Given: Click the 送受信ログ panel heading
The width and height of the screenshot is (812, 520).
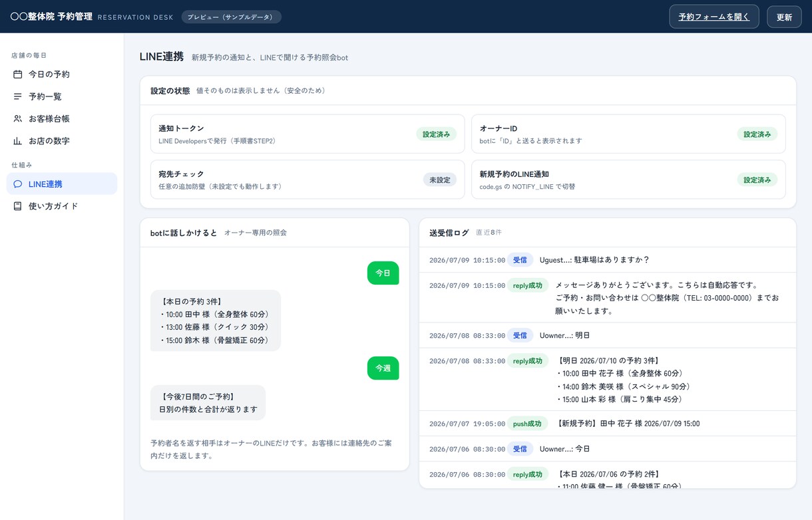Looking at the screenshot, I should click(449, 233).
